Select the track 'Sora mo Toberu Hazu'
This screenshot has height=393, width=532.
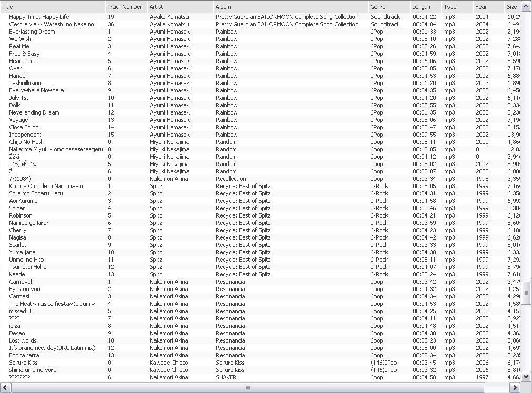coord(36,193)
